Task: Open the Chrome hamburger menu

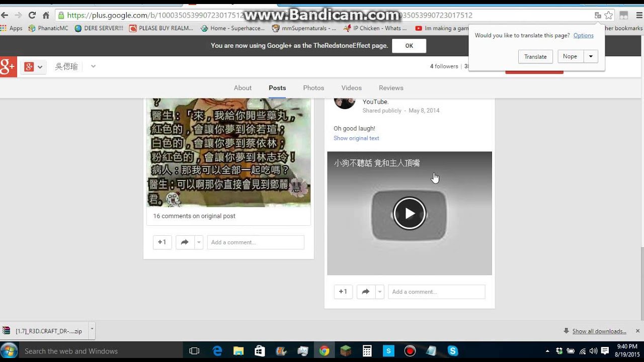Action: pyautogui.click(x=638, y=15)
